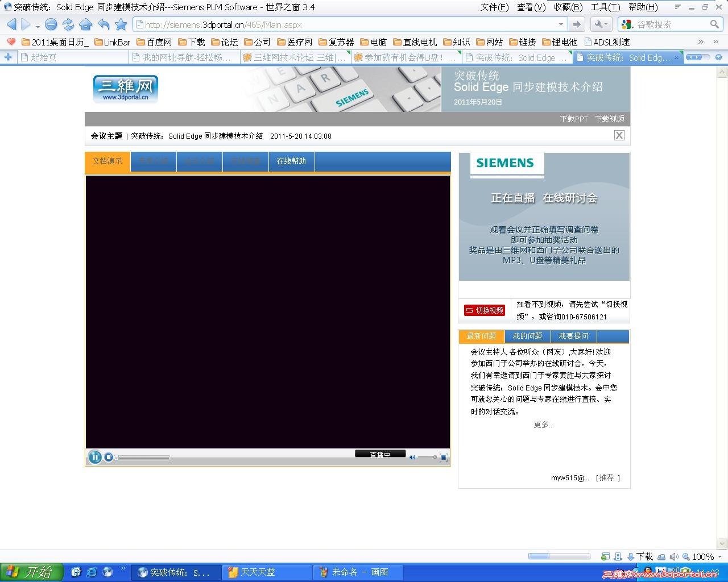The image size is (728, 582).
Task: Toggle page sound via status bar speaker
Action: (x=674, y=557)
